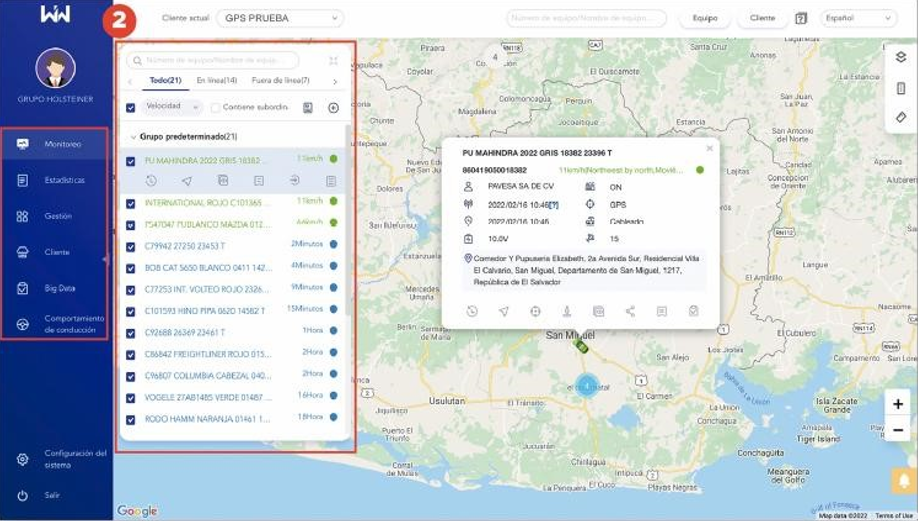Toggle the Contiene subordin checkbox
The height and width of the screenshot is (521, 918).
tap(216, 107)
